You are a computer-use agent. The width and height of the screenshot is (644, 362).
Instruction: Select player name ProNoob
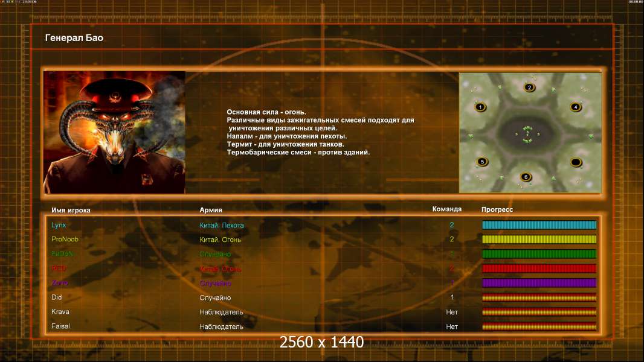[x=65, y=239]
